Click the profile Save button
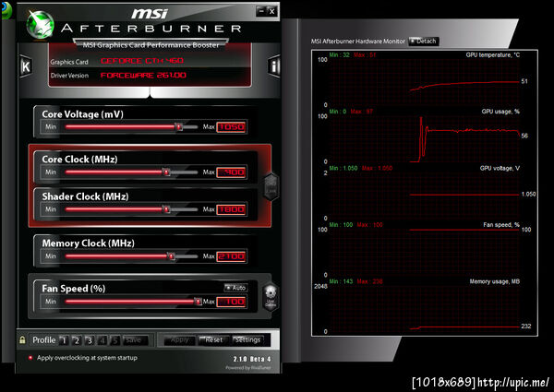554x392 pixels. click(134, 340)
